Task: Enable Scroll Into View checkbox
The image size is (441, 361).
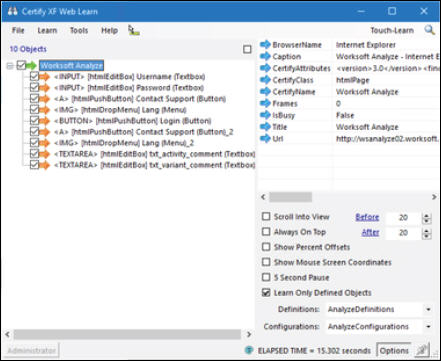Action: [266, 216]
